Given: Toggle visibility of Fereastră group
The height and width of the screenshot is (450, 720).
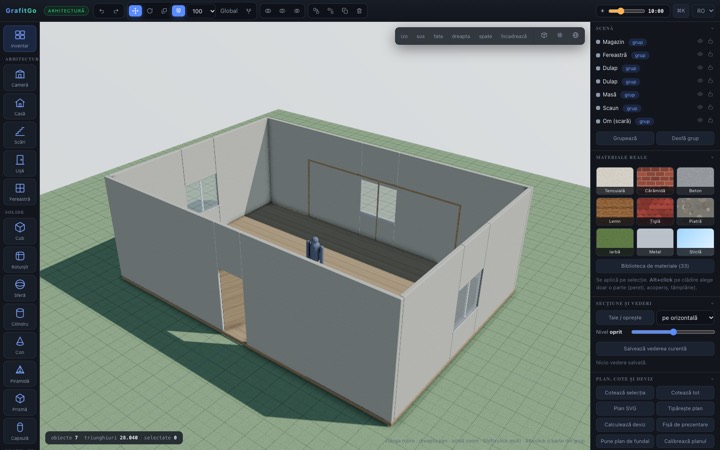Looking at the screenshot, I should coord(700,55).
